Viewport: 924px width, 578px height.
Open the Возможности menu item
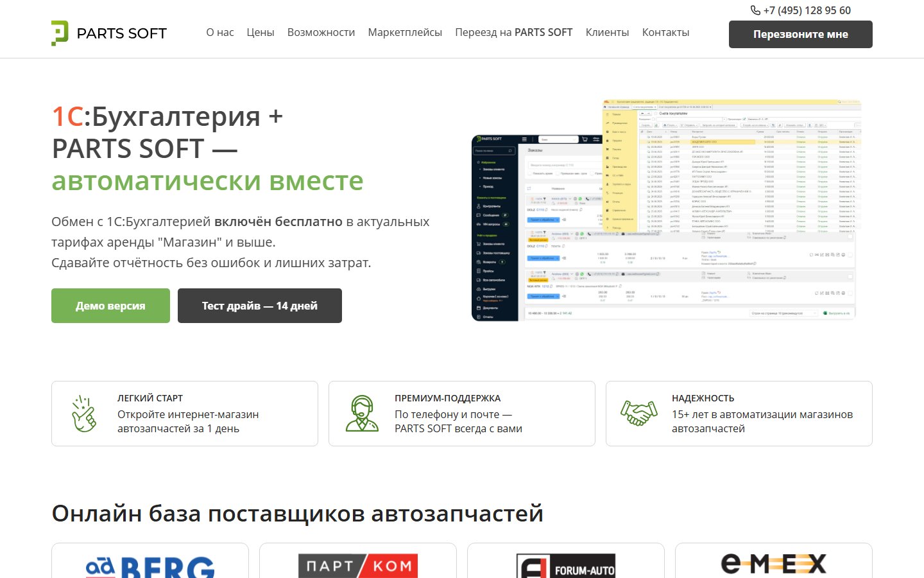(x=321, y=32)
